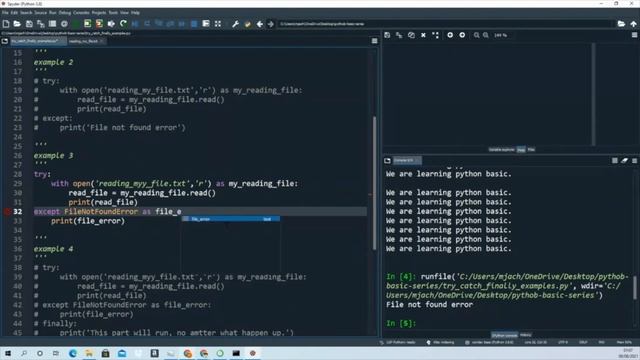Create a new file from toolbar
This screenshot has height=360, width=640.
coord(6,24)
